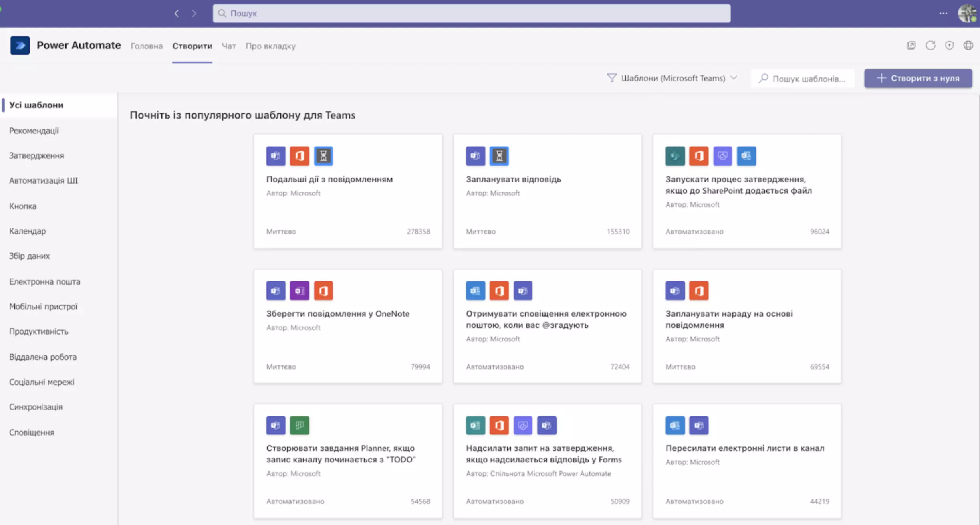This screenshot has height=525, width=980.
Task: Click Teams icon on 'Подальші дії з повідомленням' card
Action: tap(276, 156)
